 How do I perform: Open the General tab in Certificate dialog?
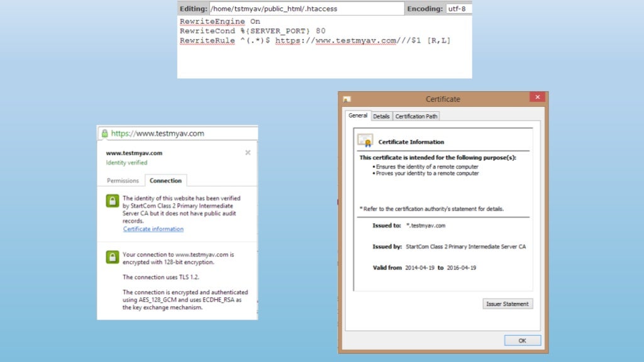[x=358, y=116]
